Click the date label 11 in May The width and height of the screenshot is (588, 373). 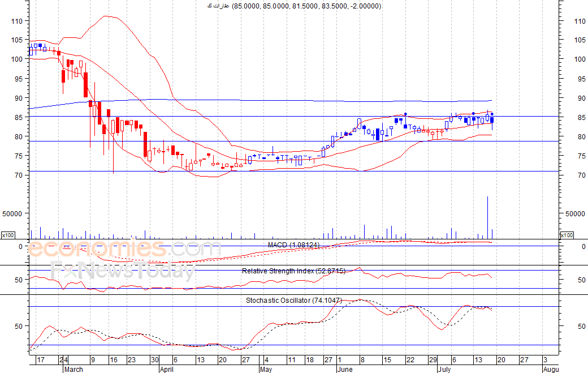(292, 360)
